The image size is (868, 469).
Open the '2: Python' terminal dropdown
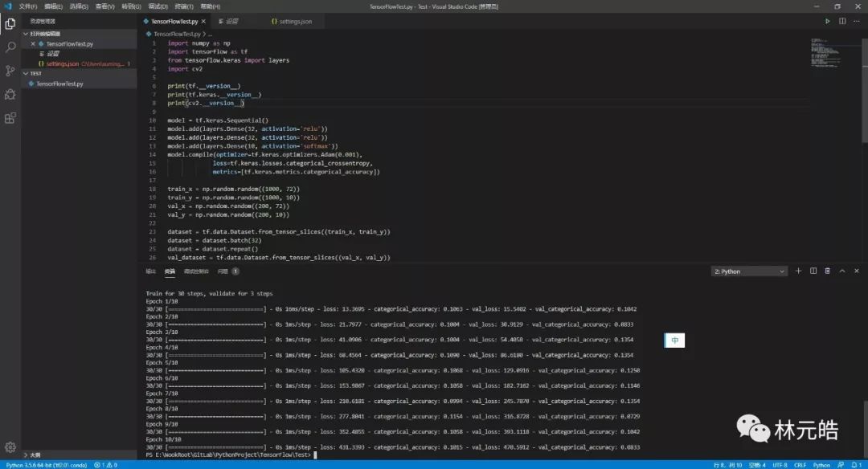tap(749, 271)
